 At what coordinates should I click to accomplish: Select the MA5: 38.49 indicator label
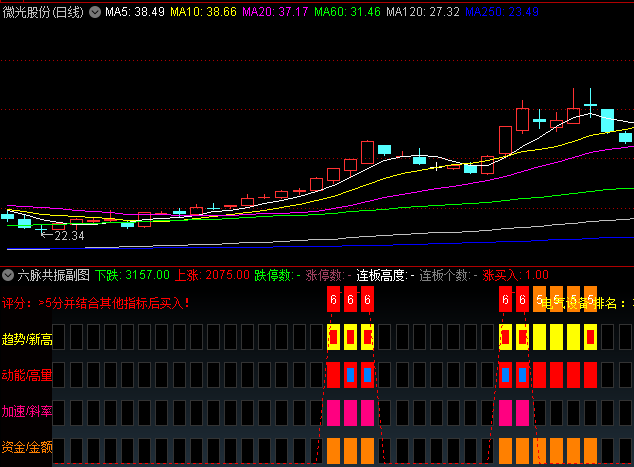[x=135, y=12]
